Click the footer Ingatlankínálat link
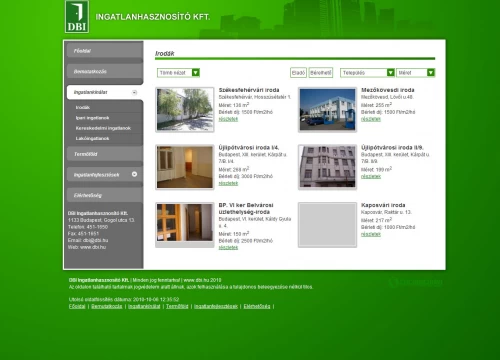The image size is (500, 360). [x=144, y=306]
